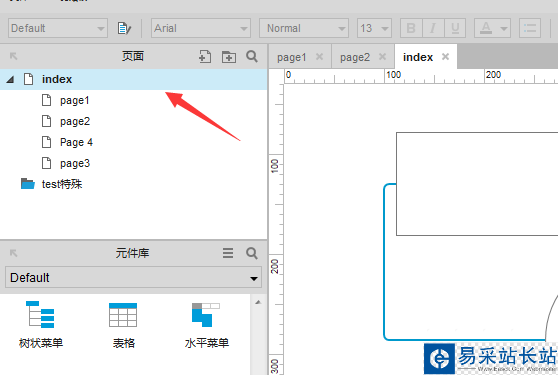
Task: Click the blue rounded shape border on canvas
Action: [x=385, y=263]
